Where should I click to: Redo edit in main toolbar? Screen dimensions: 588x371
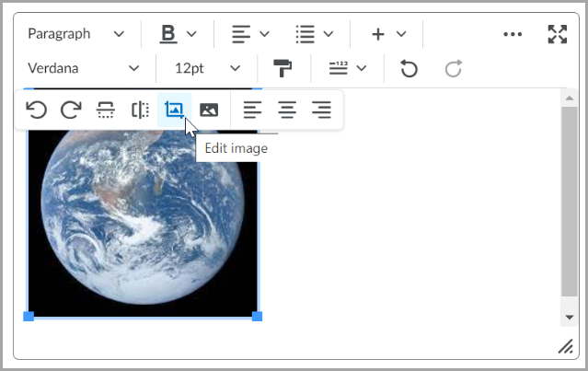pyautogui.click(x=453, y=69)
